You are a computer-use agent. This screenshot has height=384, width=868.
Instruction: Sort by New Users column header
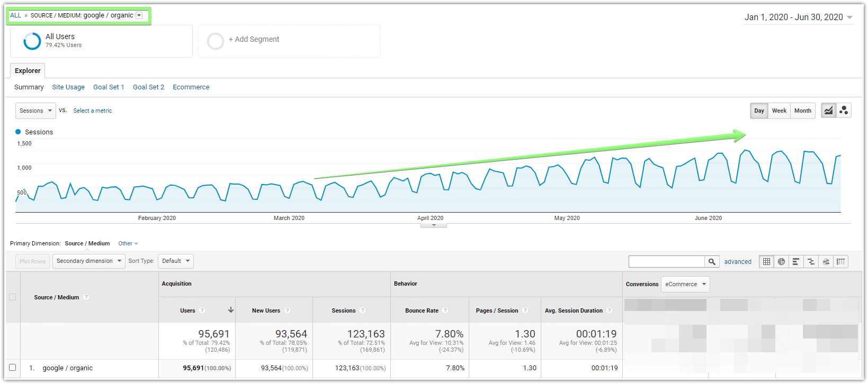(266, 310)
